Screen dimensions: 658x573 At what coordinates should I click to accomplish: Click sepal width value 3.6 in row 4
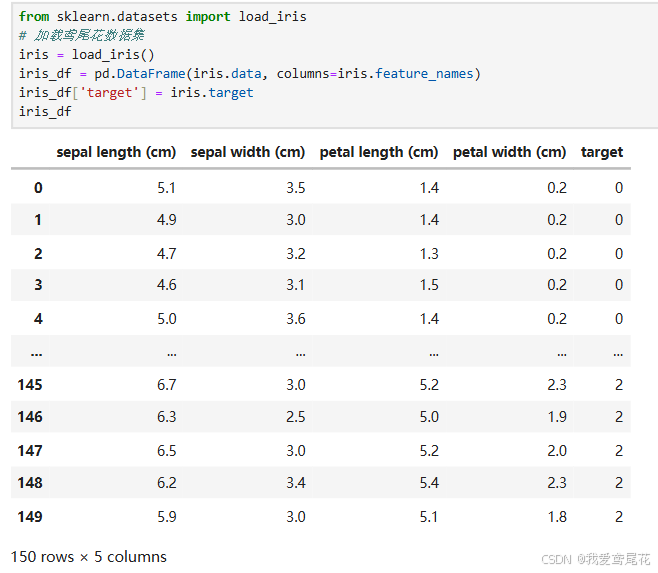tap(296, 319)
